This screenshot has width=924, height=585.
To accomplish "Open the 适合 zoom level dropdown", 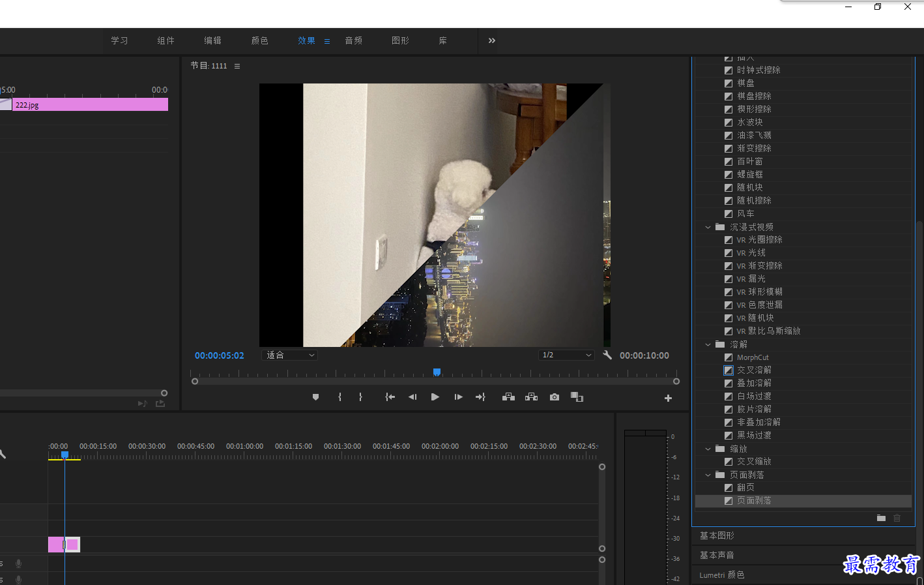I will pyautogui.click(x=290, y=355).
